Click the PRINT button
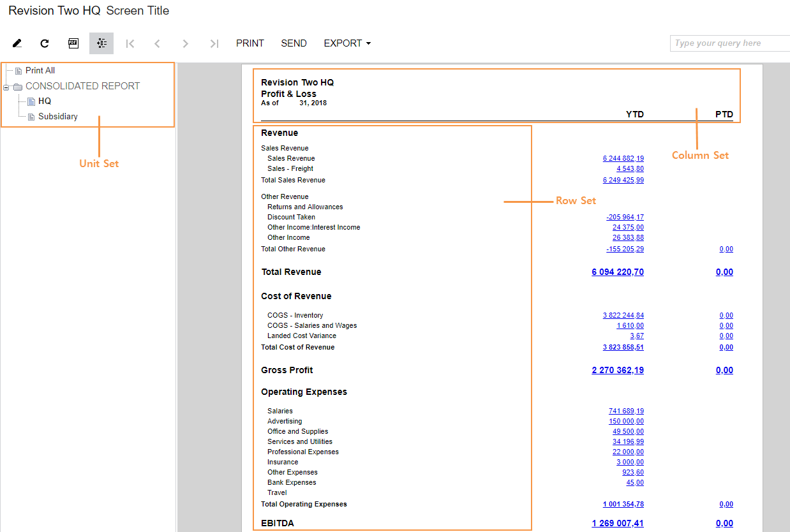 pyautogui.click(x=250, y=43)
